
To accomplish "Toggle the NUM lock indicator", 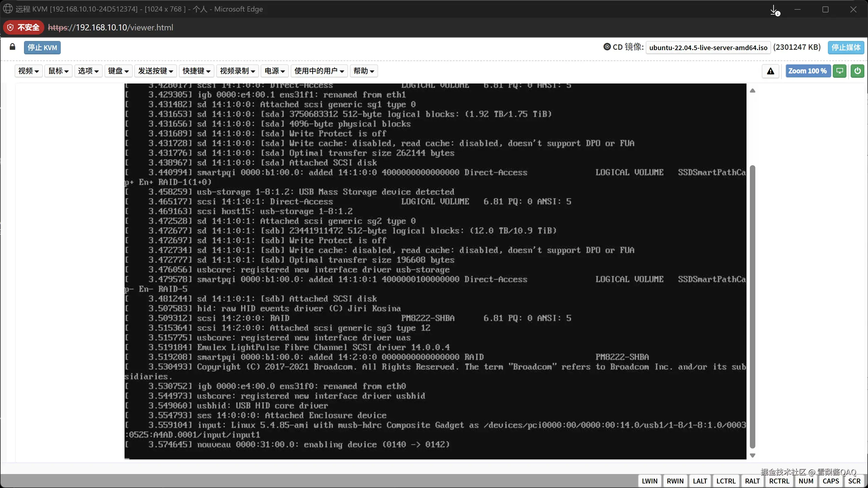I will click(x=806, y=481).
